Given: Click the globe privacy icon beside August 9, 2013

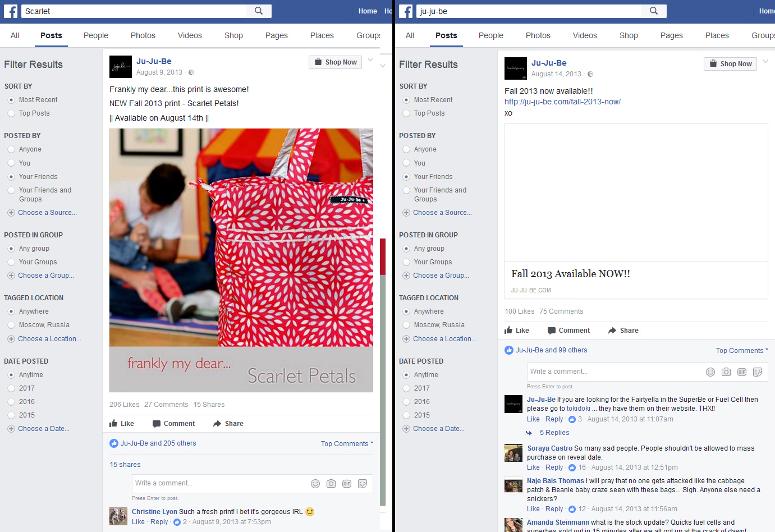Looking at the screenshot, I should pyautogui.click(x=191, y=72).
